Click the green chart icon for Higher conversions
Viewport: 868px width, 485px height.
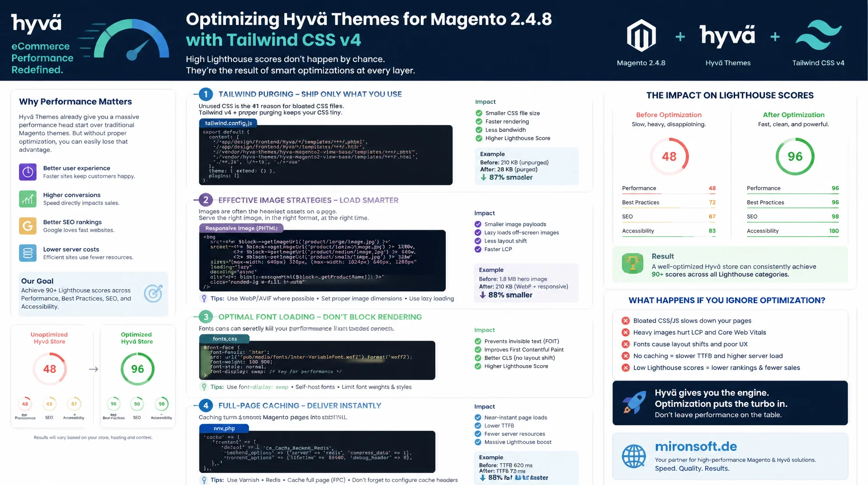[28, 199]
